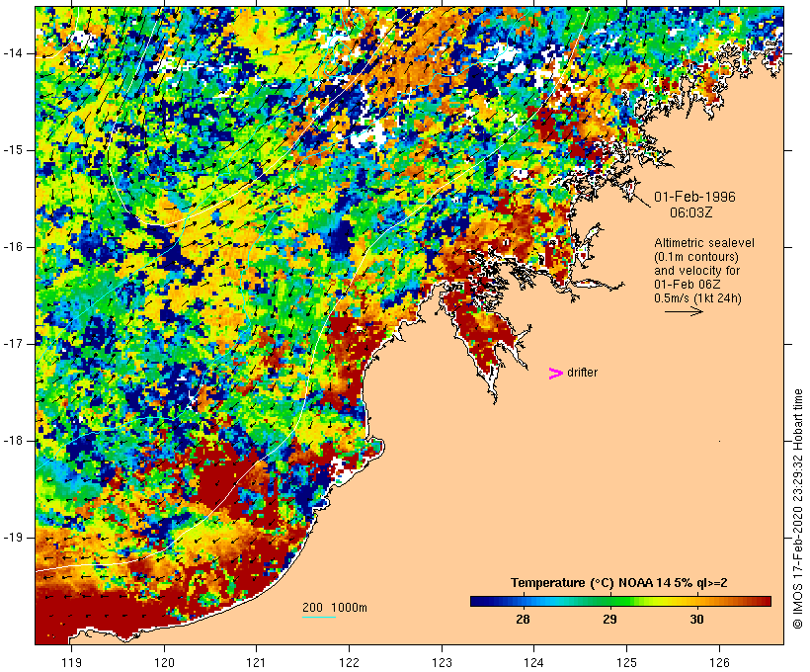Click latitude label -16

point(13,247)
